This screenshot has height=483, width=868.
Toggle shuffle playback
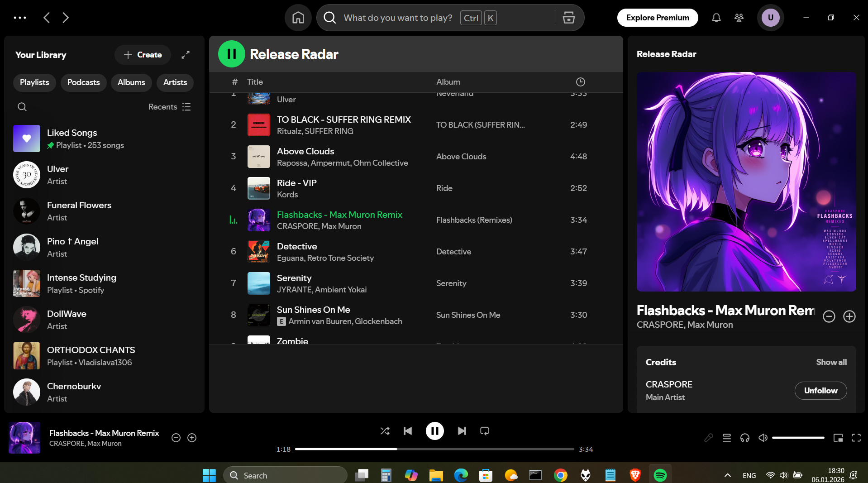click(385, 431)
